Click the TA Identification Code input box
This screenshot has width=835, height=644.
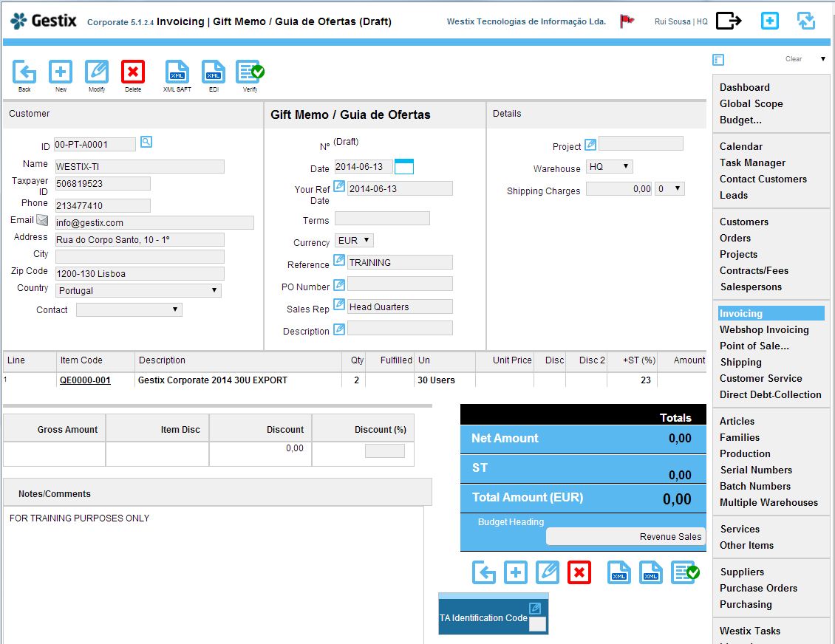[x=538, y=624]
